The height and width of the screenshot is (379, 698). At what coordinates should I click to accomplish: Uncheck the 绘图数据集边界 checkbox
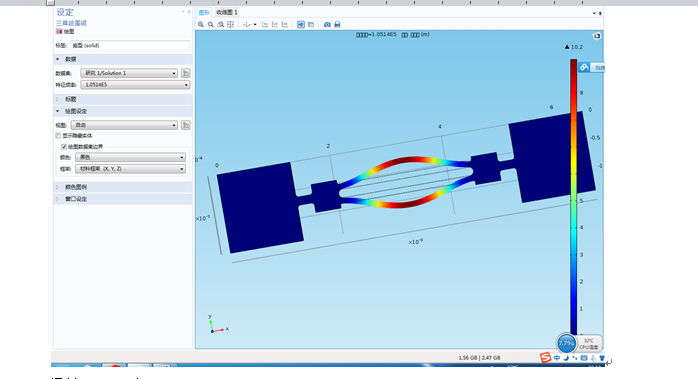click(x=64, y=147)
